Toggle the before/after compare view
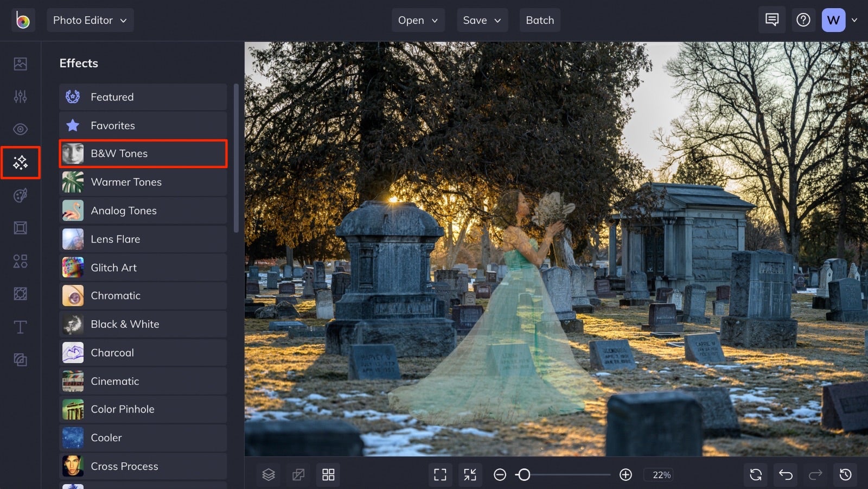 pyautogui.click(x=298, y=474)
